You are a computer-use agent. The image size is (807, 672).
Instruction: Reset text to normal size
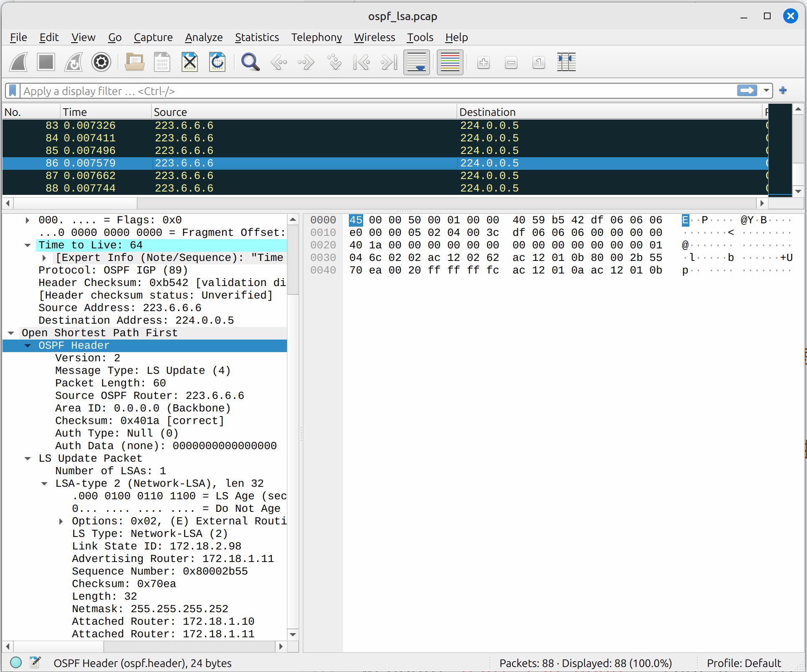[x=539, y=63]
